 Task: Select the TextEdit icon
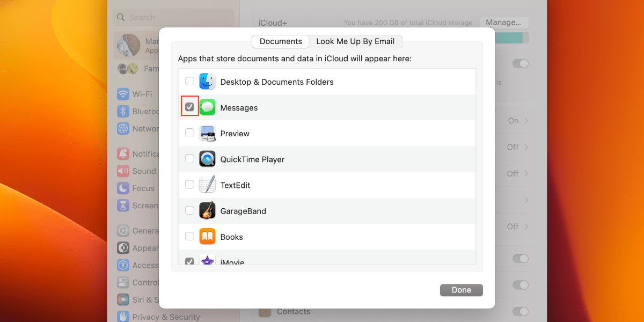pyautogui.click(x=207, y=185)
